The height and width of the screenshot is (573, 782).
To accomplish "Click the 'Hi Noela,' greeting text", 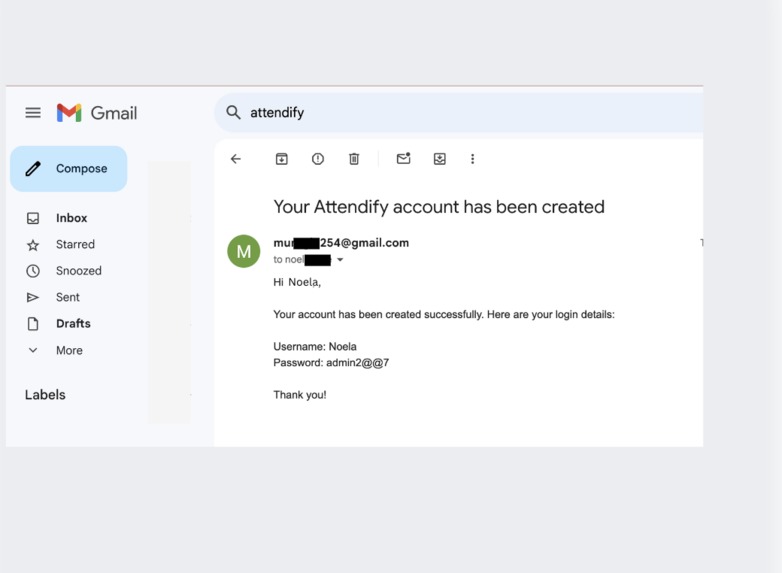I will pos(297,282).
